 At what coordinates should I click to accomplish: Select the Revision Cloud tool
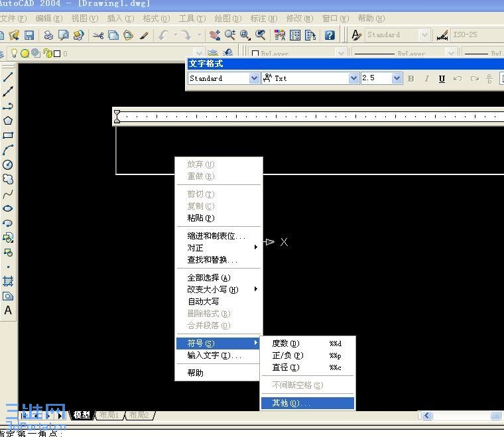pos(8,179)
